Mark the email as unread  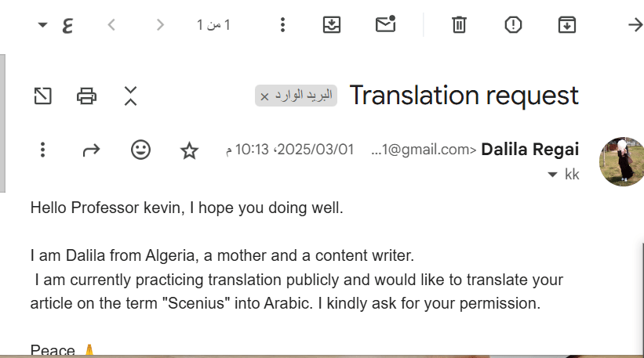pos(385,25)
